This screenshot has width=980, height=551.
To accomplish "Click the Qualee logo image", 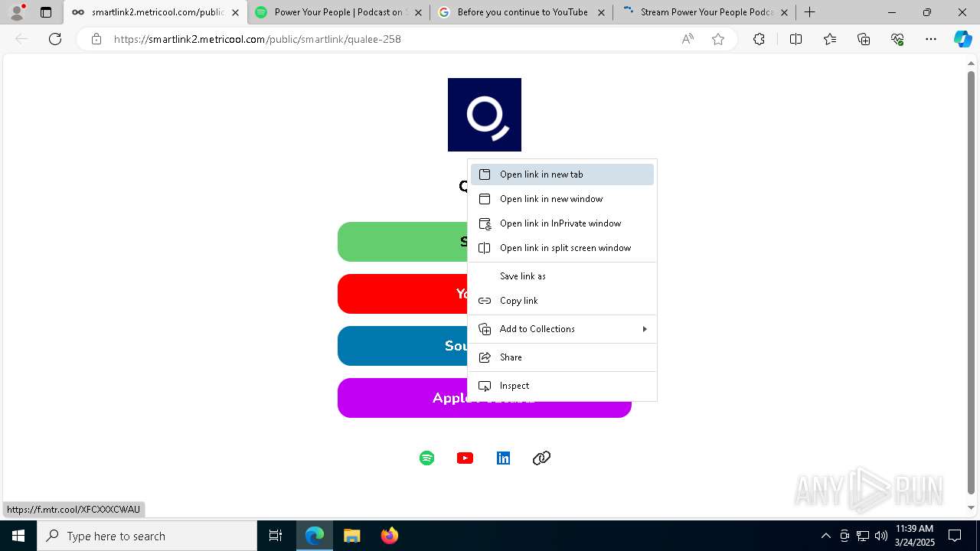I will pyautogui.click(x=485, y=115).
